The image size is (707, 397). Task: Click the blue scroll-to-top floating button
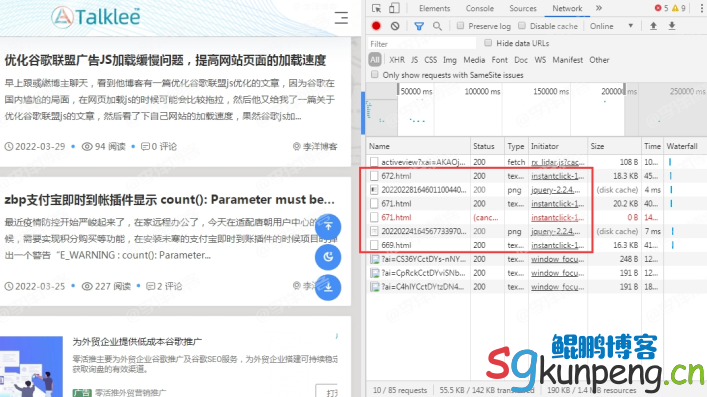click(328, 226)
